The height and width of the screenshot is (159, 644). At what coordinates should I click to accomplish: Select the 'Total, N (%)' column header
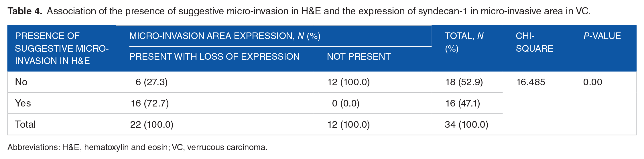point(464,42)
